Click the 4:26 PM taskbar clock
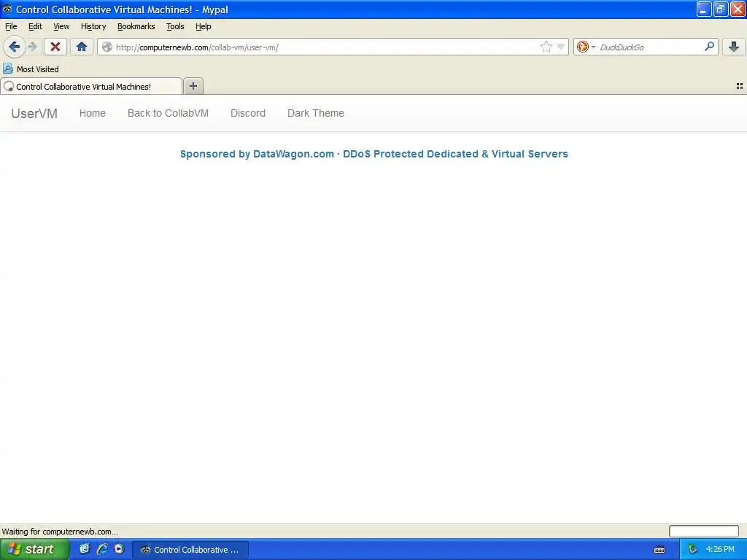This screenshot has height=560, width=747. [x=720, y=550]
